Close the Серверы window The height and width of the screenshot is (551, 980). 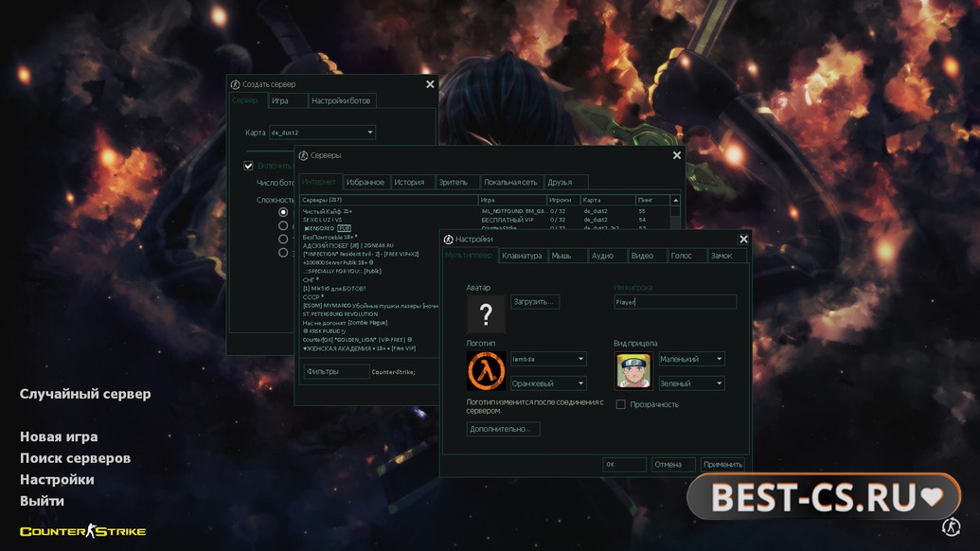click(676, 155)
